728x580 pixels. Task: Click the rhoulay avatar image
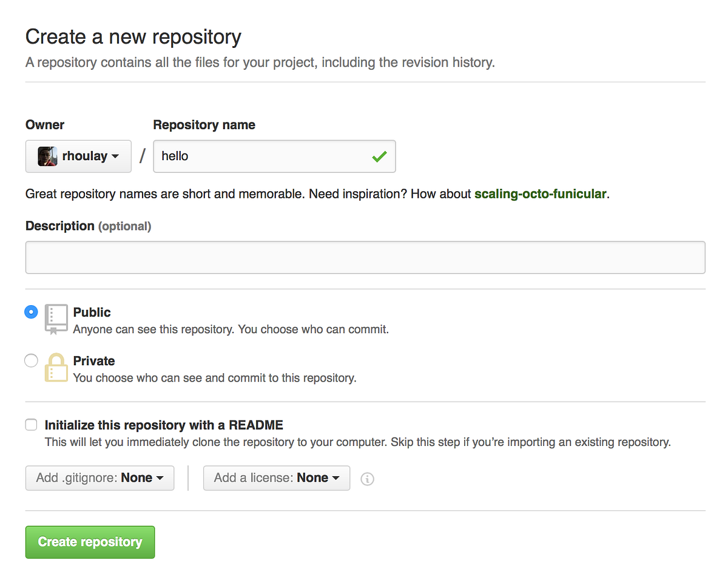point(47,156)
